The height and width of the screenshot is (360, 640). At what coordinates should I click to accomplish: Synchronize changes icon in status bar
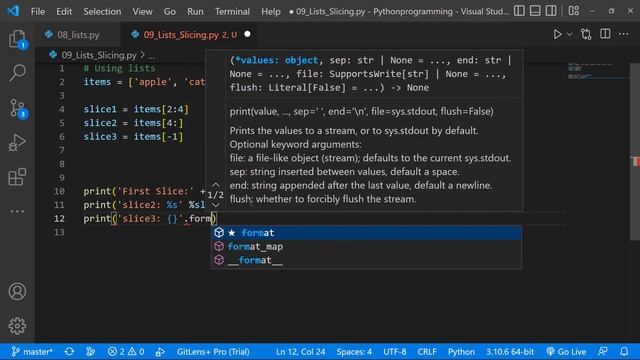coord(69,351)
